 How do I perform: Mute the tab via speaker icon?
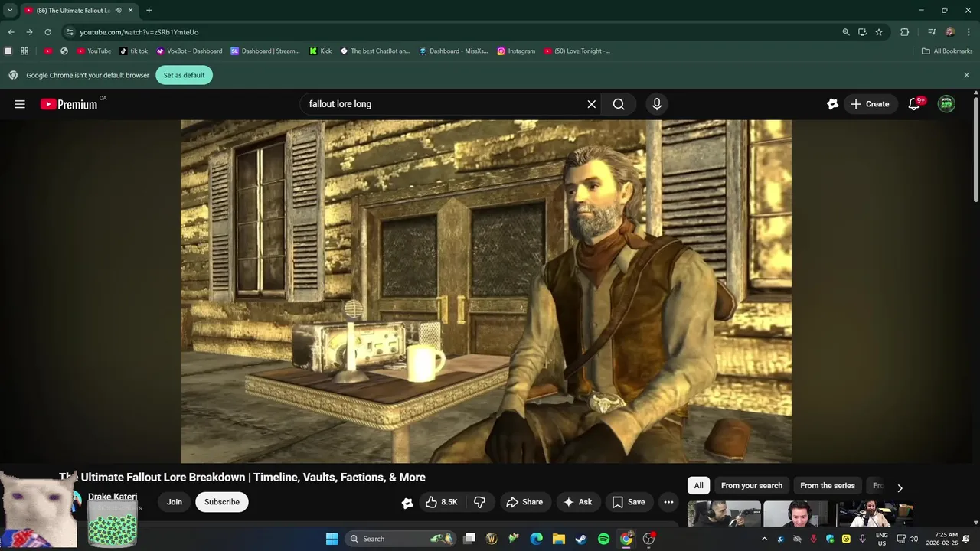(x=118, y=10)
